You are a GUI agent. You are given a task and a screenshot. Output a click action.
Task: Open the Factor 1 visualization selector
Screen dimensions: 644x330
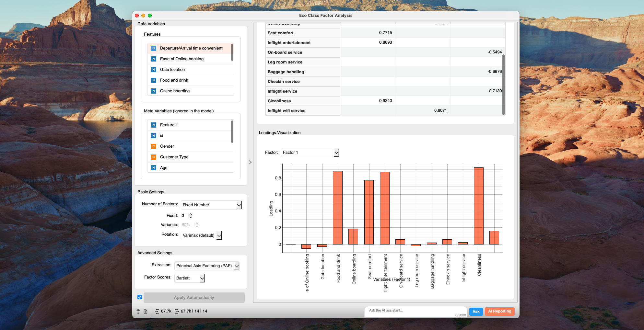(310, 153)
